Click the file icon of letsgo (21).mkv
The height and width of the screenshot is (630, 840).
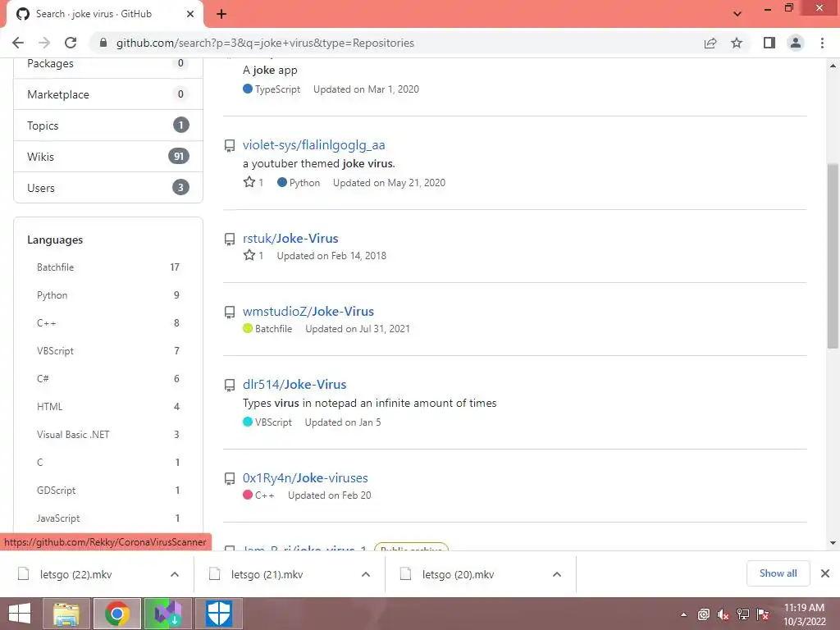coord(214,574)
